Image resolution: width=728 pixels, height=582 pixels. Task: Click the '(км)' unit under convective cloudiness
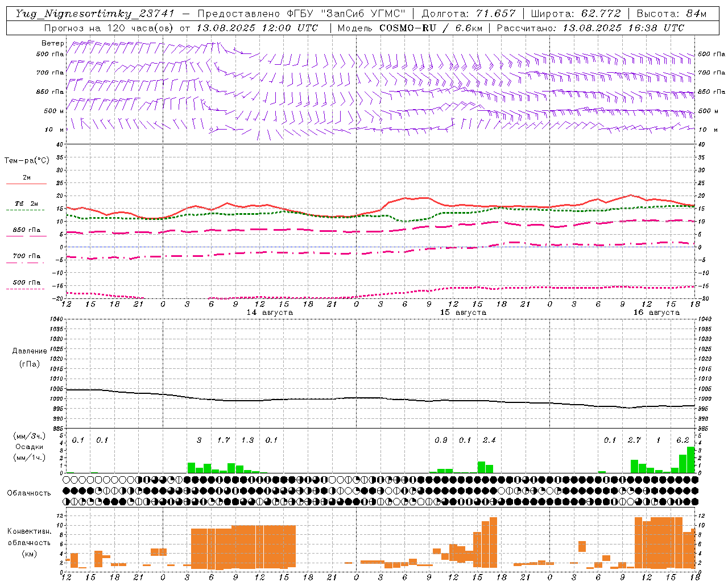click(30, 553)
